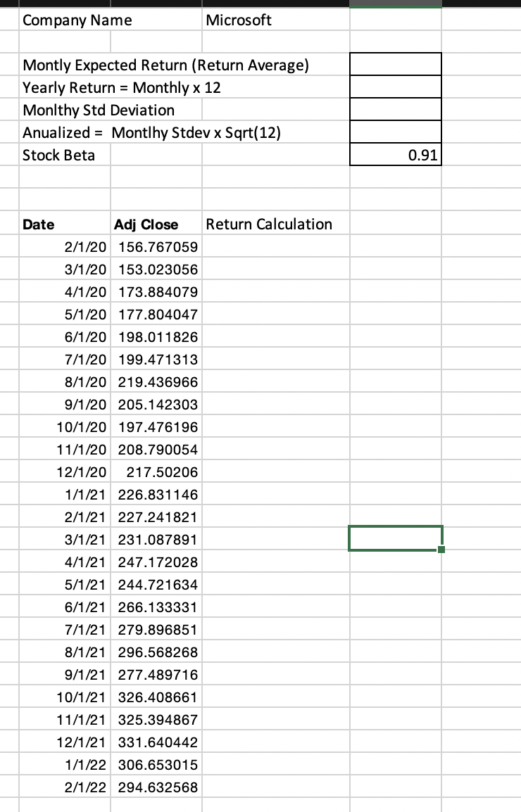521x812 pixels.
Task: Select the Microsoft cell
Action: [x=276, y=20]
